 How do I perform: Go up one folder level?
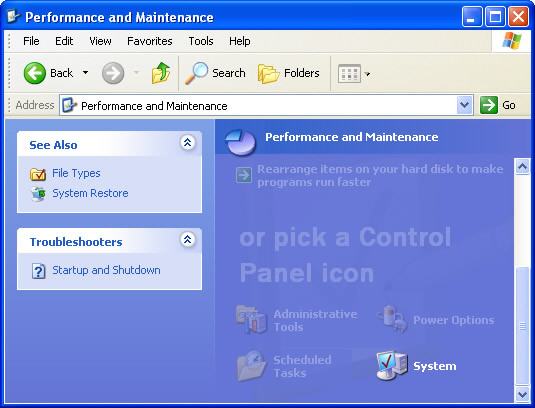point(161,73)
